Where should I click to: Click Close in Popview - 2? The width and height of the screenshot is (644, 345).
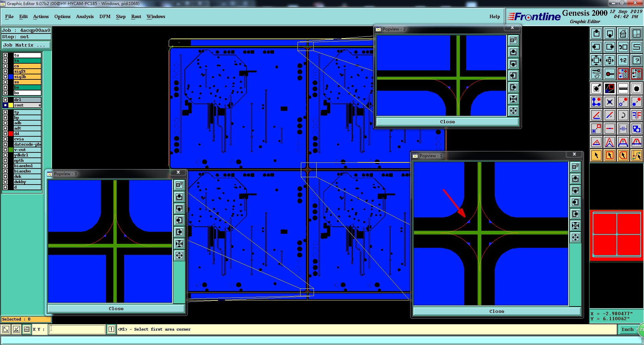(x=447, y=122)
